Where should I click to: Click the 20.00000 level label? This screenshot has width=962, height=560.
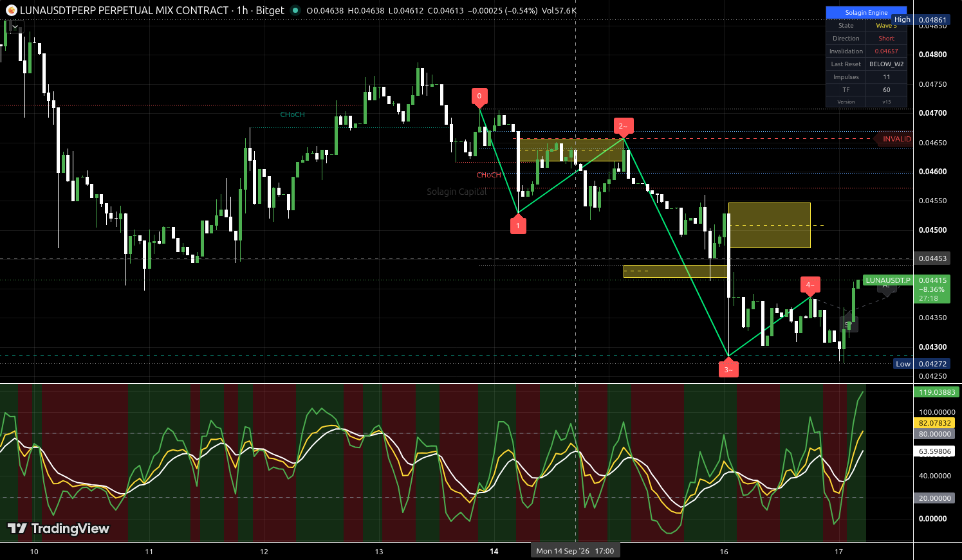[x=934, y=498]
